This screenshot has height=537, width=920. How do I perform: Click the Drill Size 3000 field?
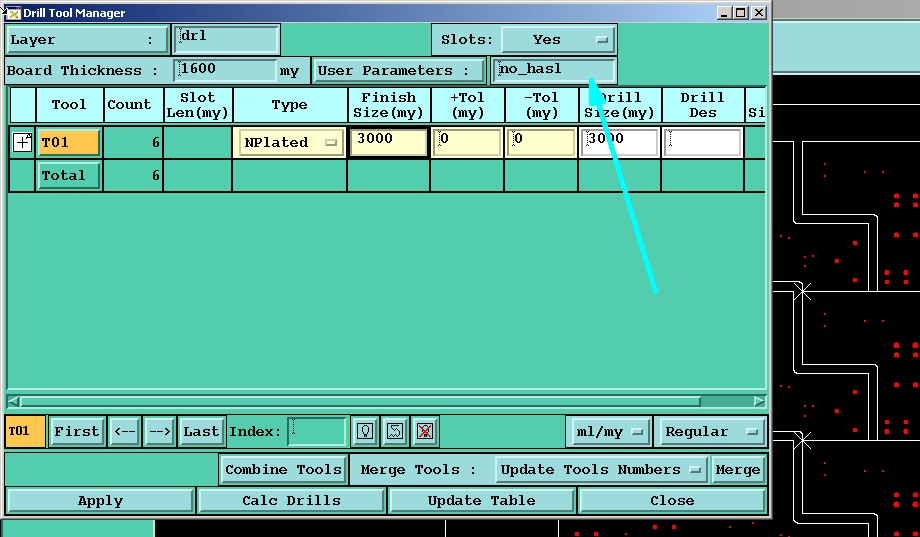pyautogui.click(x=620, y=143)
